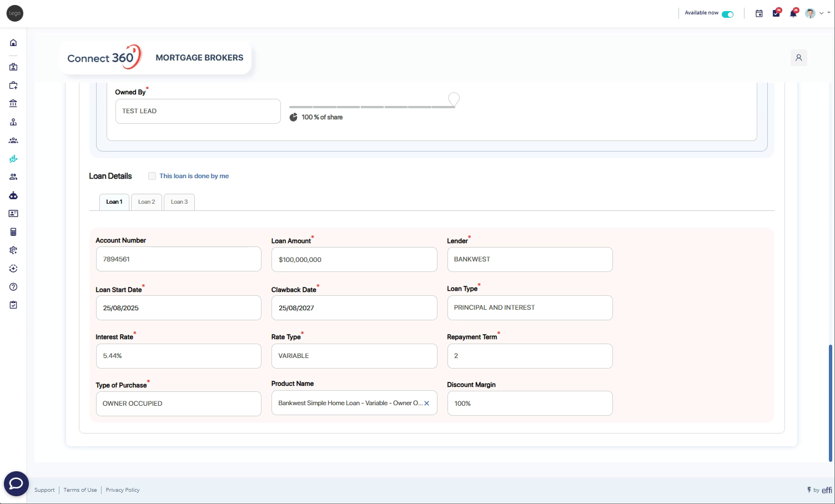Click the round logo in top-left
Screen dimensions: 835x504
pos(15,13)
